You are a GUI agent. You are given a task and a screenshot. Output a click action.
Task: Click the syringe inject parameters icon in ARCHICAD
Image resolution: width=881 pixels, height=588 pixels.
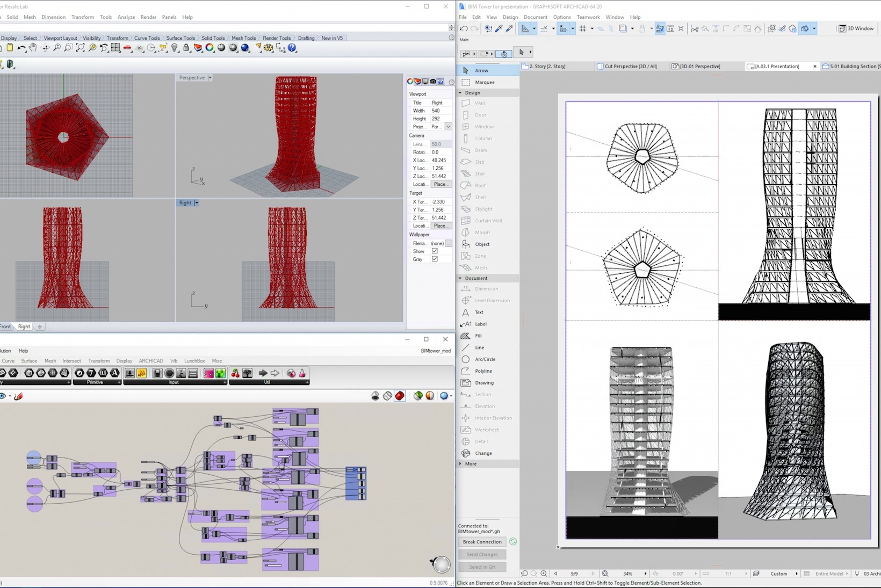[509, 28]
